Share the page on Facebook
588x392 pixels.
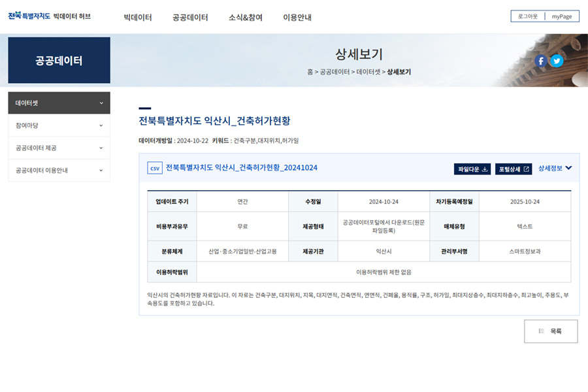click(x=541, y=61)
